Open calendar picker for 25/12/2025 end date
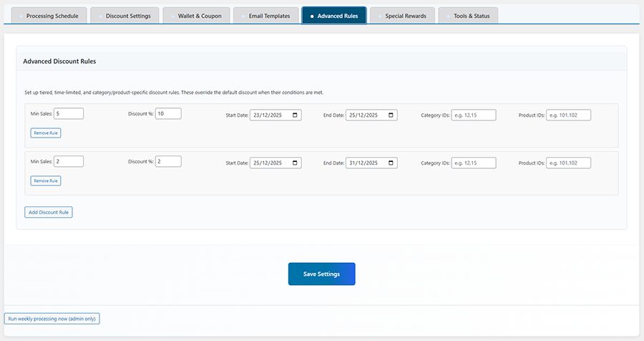 391,115
